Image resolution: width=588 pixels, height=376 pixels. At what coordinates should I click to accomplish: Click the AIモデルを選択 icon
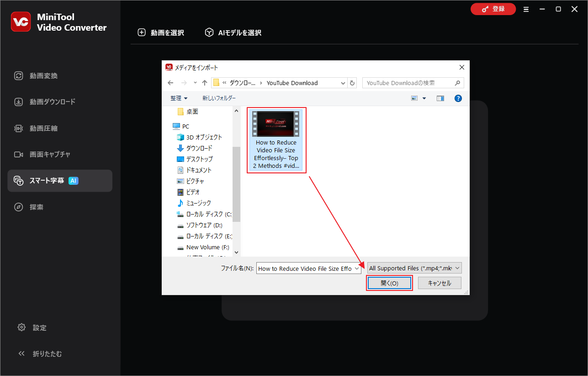pos(209,32)
